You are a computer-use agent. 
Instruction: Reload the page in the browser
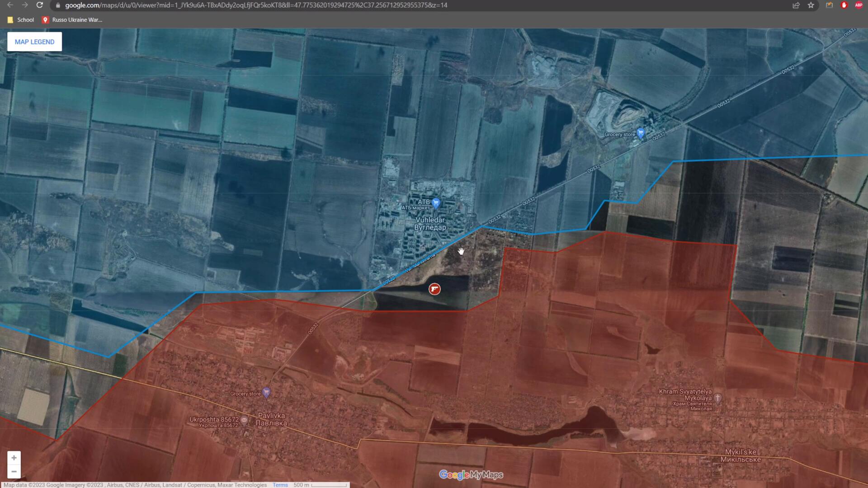click(40, 5)
